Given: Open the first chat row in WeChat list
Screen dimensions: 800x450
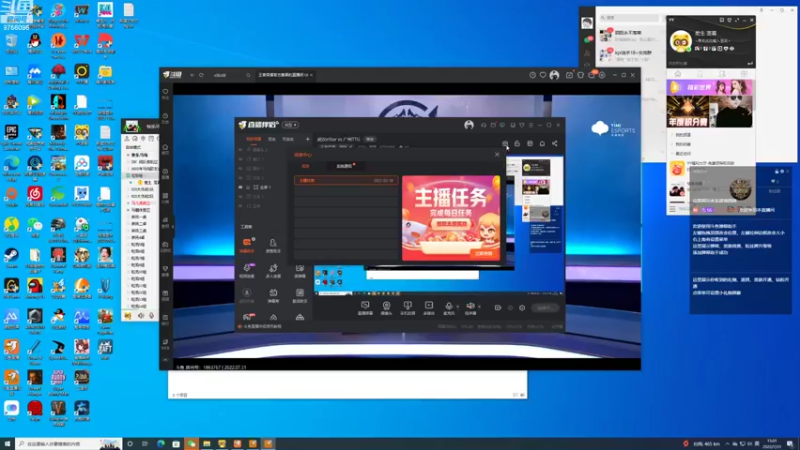Looking at the screenshot, I should pyautogui.click(x=630, y=35).
